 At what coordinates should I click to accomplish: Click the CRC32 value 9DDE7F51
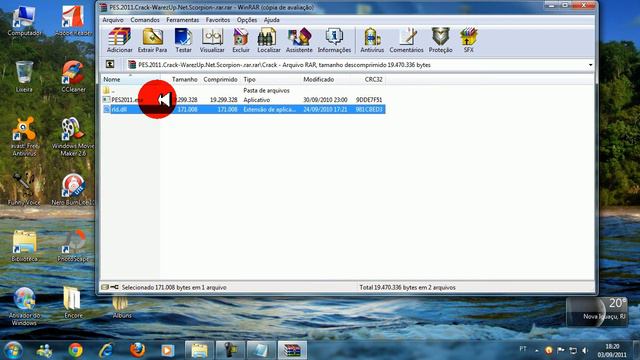pos(369,100)
